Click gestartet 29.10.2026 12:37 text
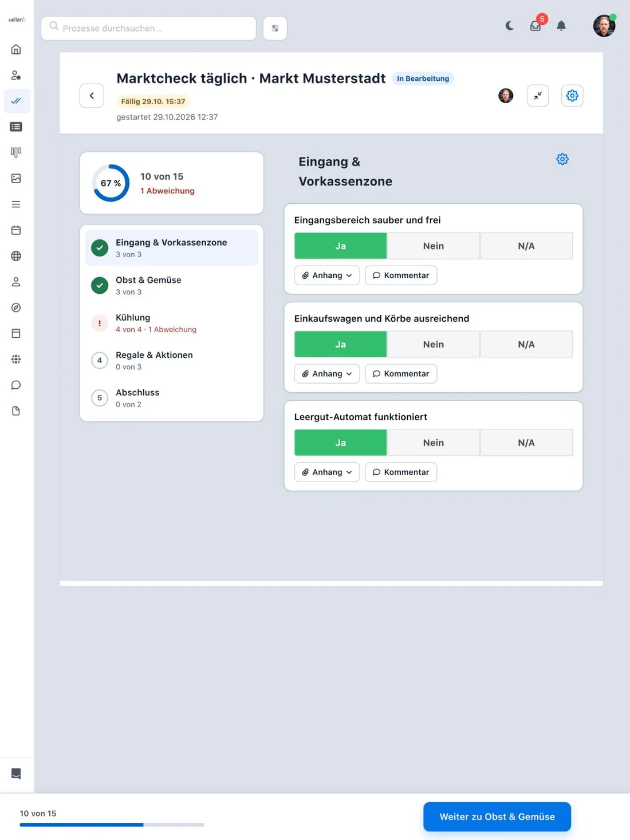 tap(167, 117)
